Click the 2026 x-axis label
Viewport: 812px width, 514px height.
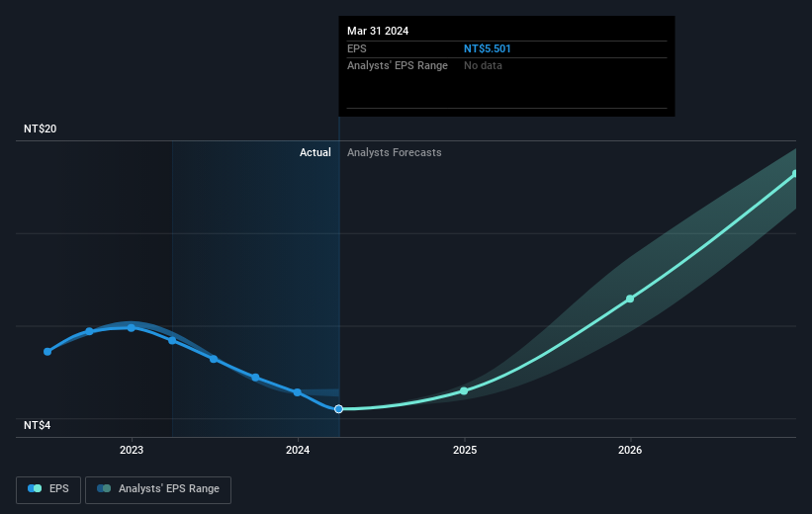click(x=630, y=450)
